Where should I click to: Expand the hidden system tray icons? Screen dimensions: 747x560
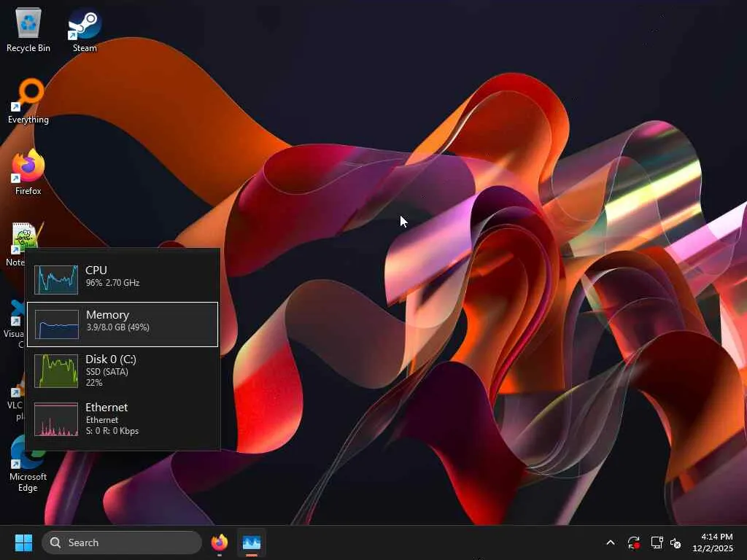[611, 542]
